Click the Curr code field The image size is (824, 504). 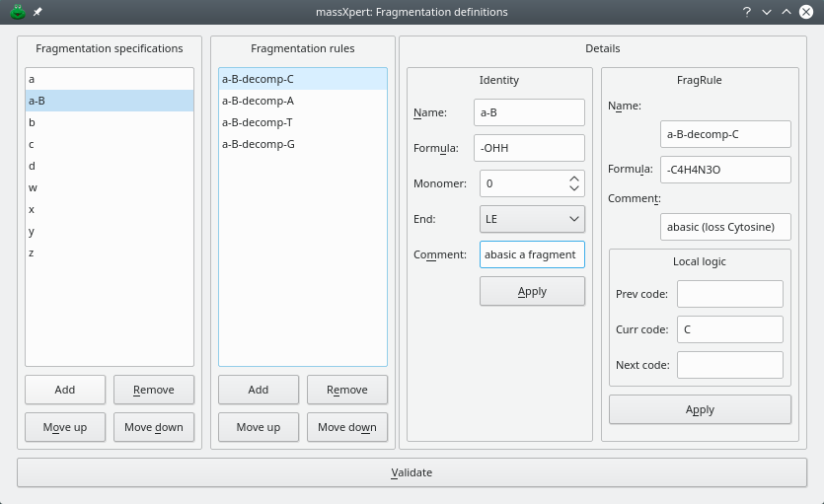(x=730, y=329)
